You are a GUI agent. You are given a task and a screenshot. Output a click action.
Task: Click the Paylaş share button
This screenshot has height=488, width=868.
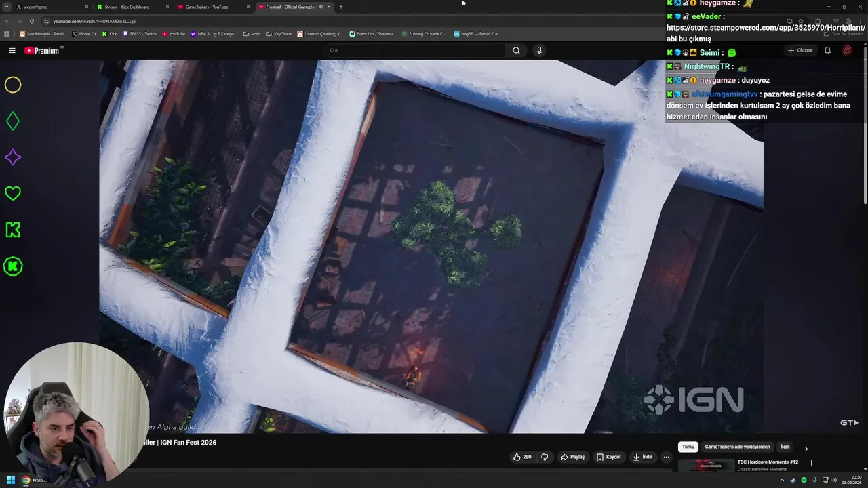pyautogui.click(x=572, y=457)
